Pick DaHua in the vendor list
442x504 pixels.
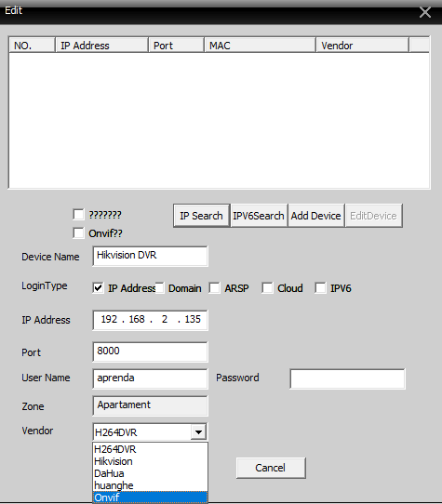click(x=150, y=473)
